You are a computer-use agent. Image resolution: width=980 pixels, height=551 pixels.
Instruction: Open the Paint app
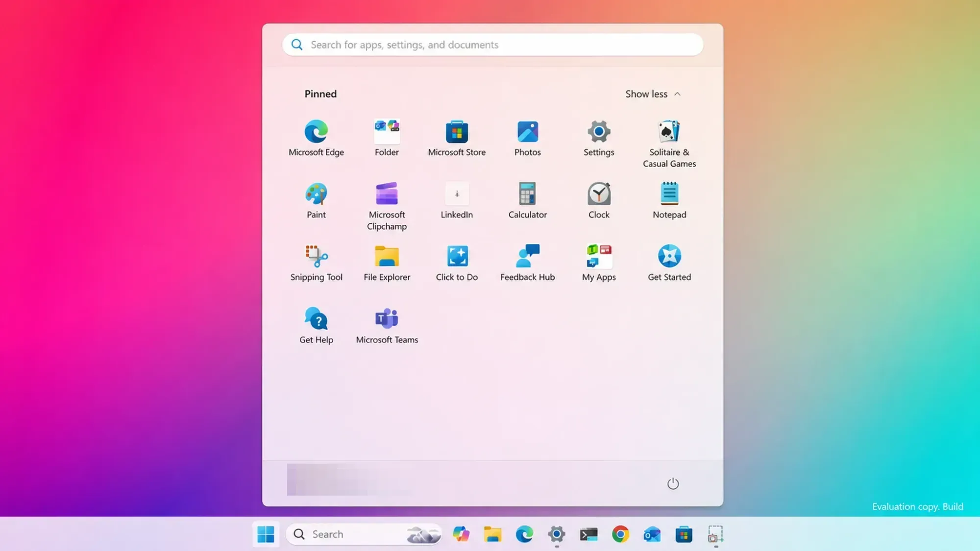tap(316, 200)
